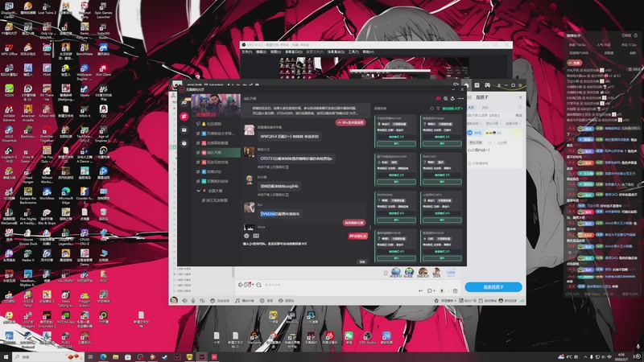Viewport: 644px width, 362px height.
Task: Open the Windows Start button
Action: [6, 356]
